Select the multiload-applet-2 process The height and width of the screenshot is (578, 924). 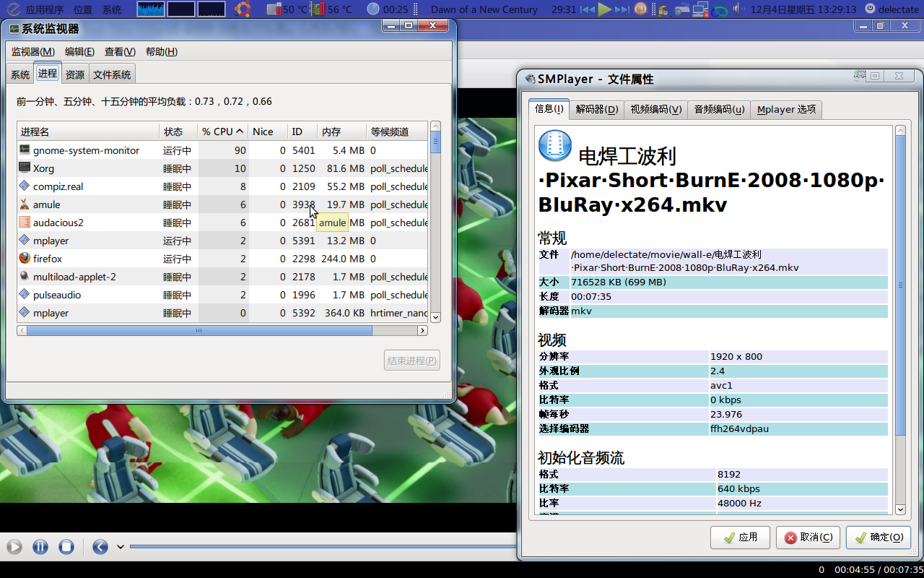pos(222,277)
